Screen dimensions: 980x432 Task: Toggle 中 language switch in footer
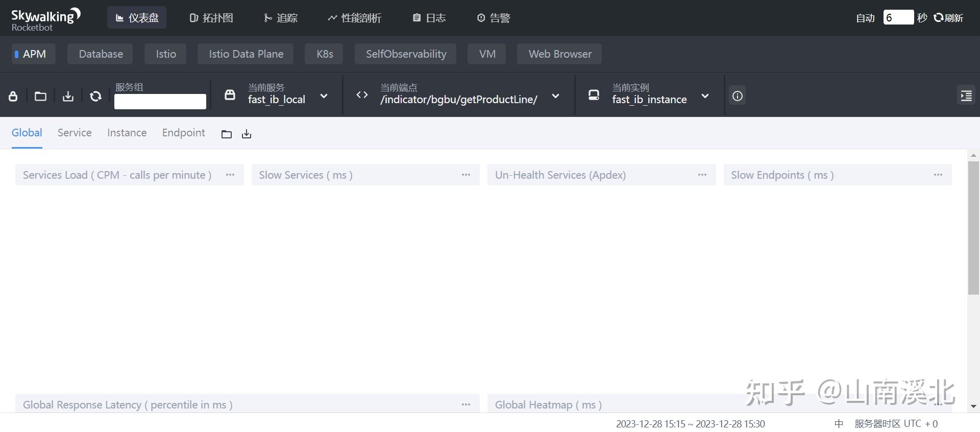[x=839, y=424]
